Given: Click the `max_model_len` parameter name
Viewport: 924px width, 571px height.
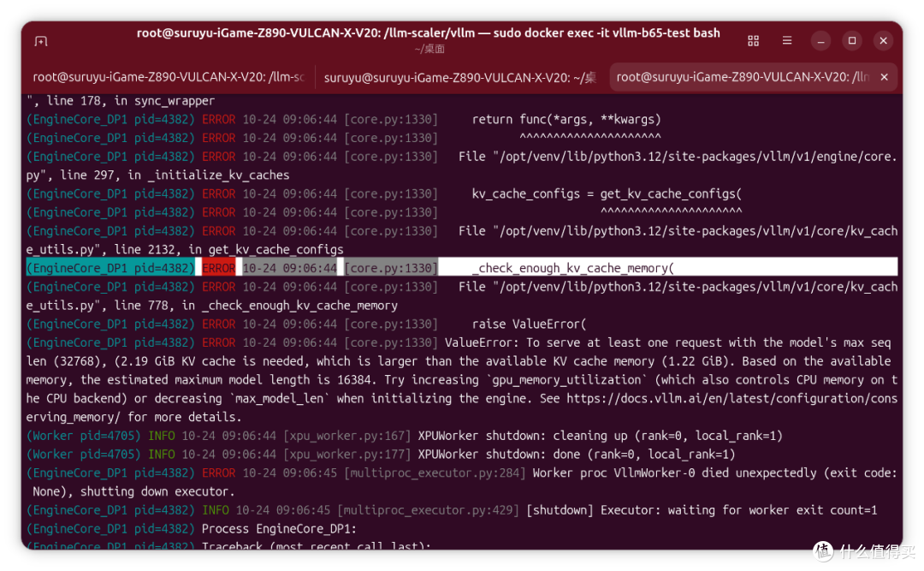Looking at the screenshot, I should [280, 399].
